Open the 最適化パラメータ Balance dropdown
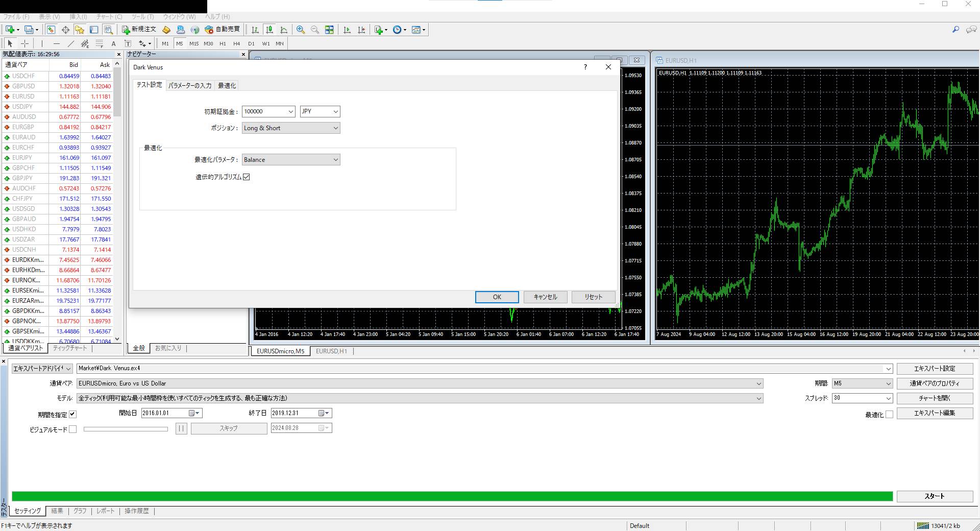980x531 pixels. tap(291, 159)
